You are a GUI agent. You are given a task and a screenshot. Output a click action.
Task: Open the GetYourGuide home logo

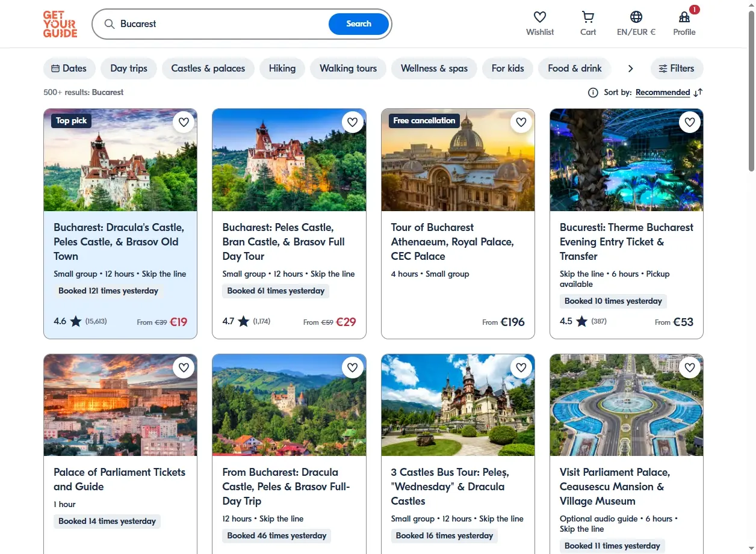click(60, 24)
